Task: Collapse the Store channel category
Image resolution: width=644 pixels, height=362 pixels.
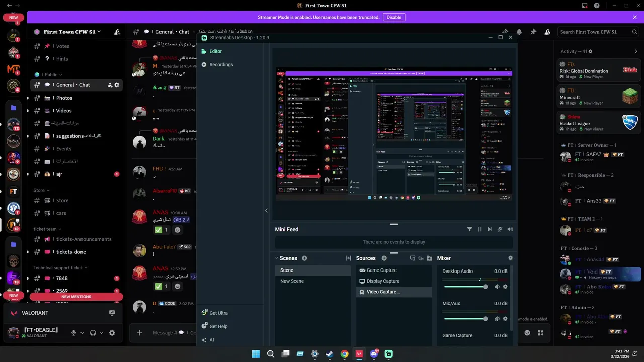Action: tap(41, 190)
